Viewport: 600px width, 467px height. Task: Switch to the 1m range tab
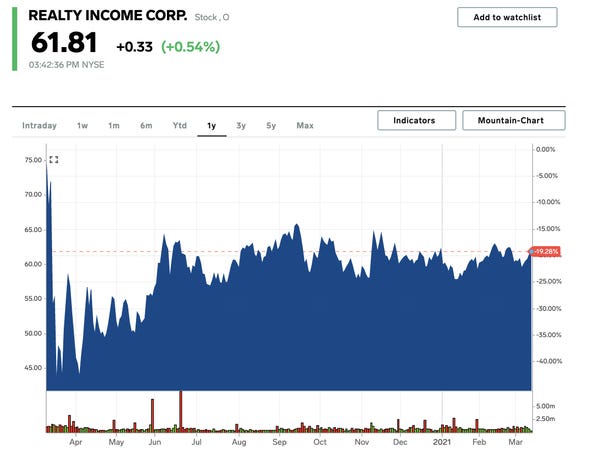tap(114, 126)
